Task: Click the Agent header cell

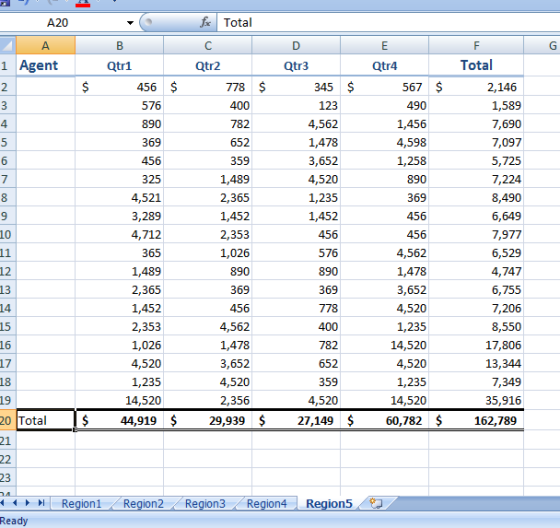Action: tap(46, 65)
